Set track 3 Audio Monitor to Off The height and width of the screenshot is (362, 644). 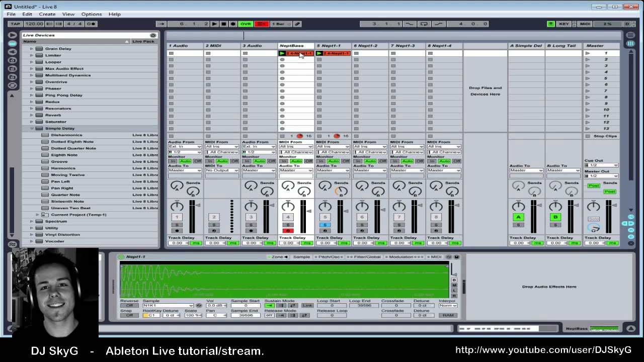272,161
